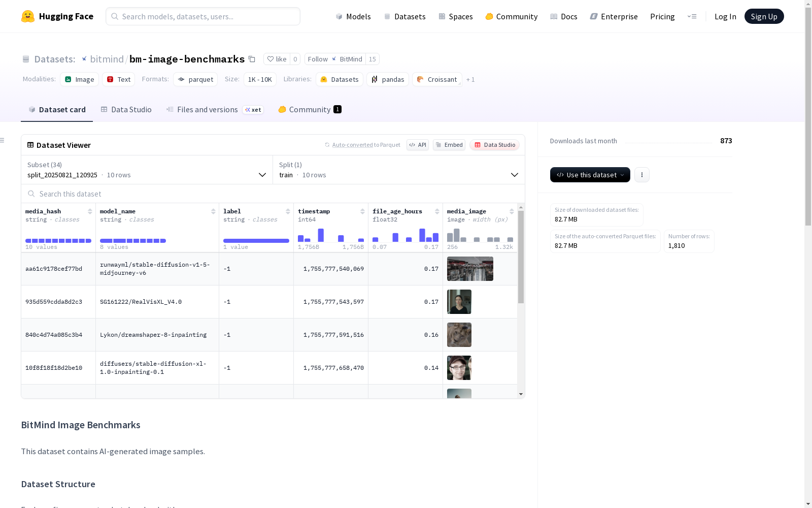This screenshot has width=812, height=508.
Task: Open the table of contents sidebar icon
Action: (x=3, y=140)
